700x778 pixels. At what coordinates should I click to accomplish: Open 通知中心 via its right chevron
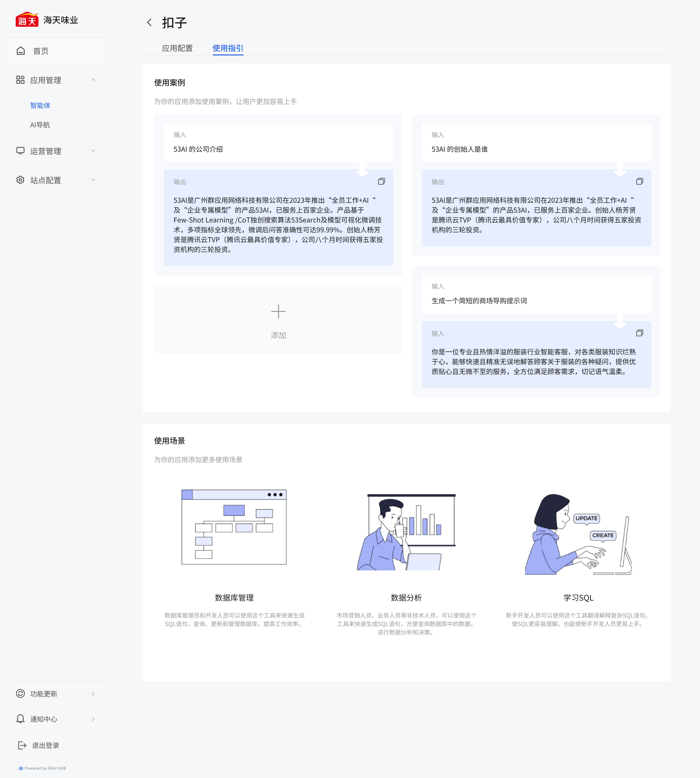(93, 719)
